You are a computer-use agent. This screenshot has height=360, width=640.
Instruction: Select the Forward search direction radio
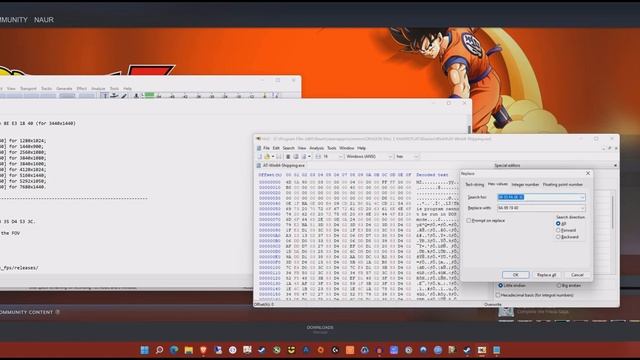(558, 230)
